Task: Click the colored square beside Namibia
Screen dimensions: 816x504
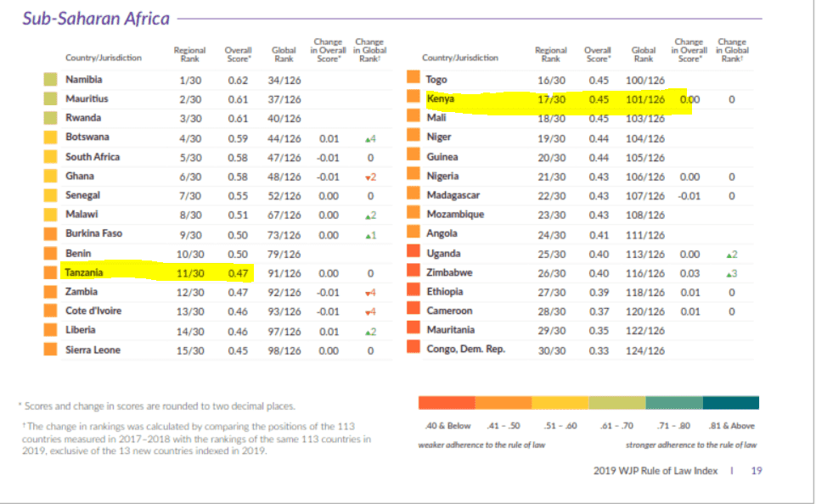Action: tap(51, 80)
